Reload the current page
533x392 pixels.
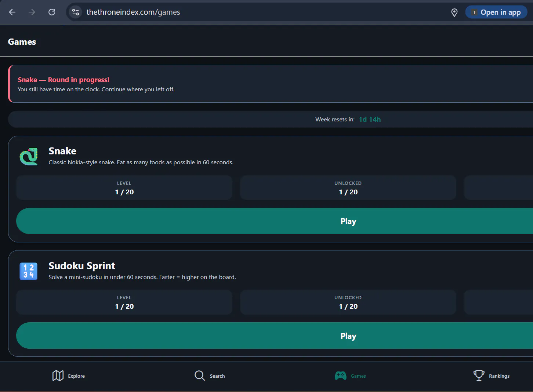(x=52, y=12)
